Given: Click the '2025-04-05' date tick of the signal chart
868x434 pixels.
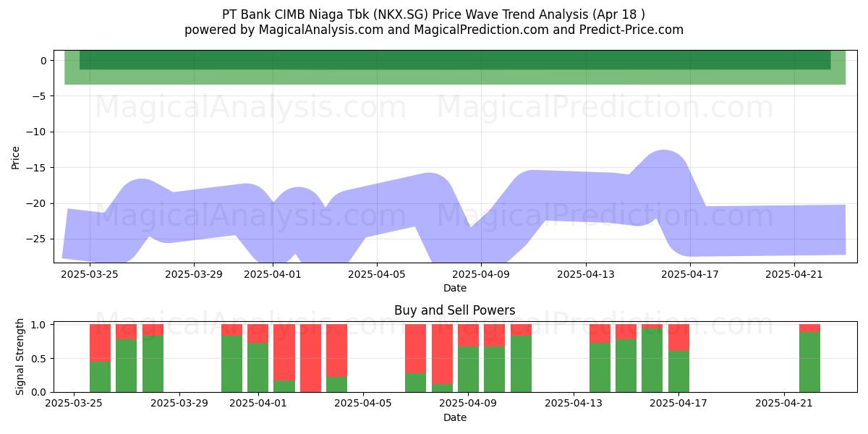Looking at the screenshot, I should pyautogui.click(x=363, y=404).
